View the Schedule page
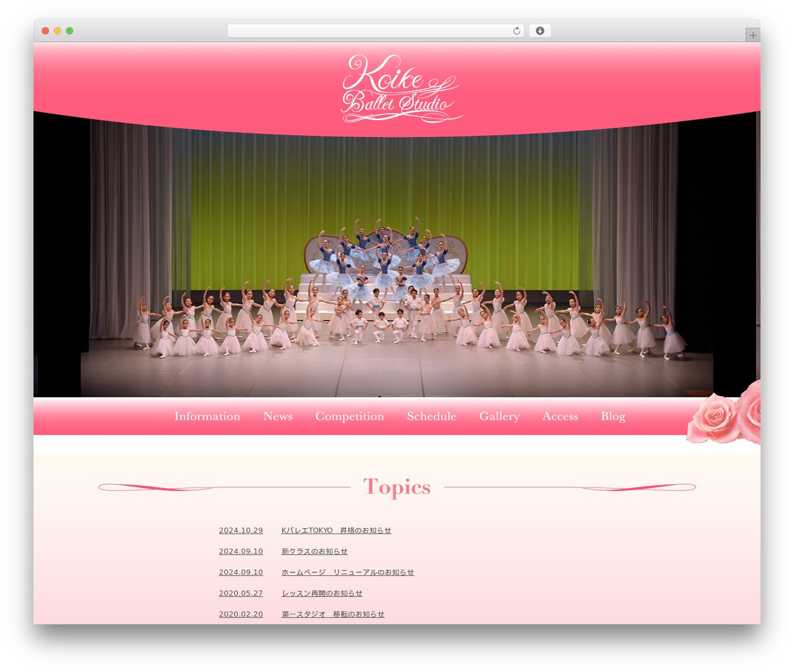The image size is (794, 672). 432,416
